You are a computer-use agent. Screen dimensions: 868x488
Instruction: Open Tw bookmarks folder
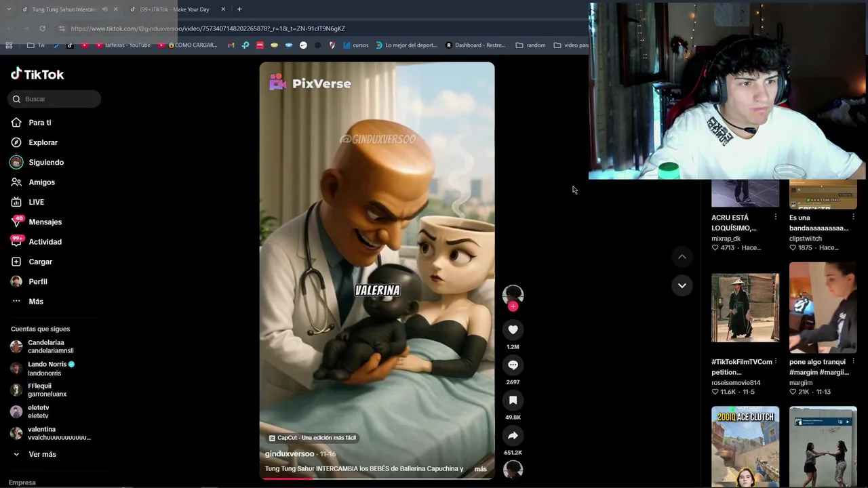(x=36, y=45)
